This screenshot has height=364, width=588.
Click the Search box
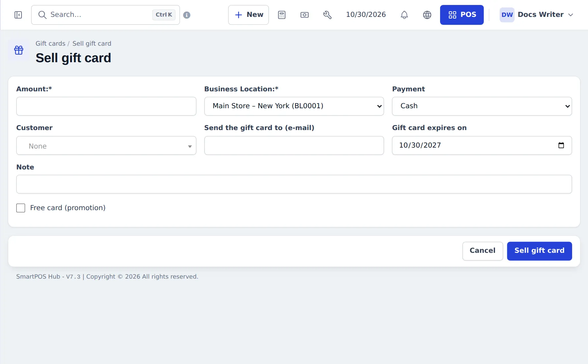(106, 15)
